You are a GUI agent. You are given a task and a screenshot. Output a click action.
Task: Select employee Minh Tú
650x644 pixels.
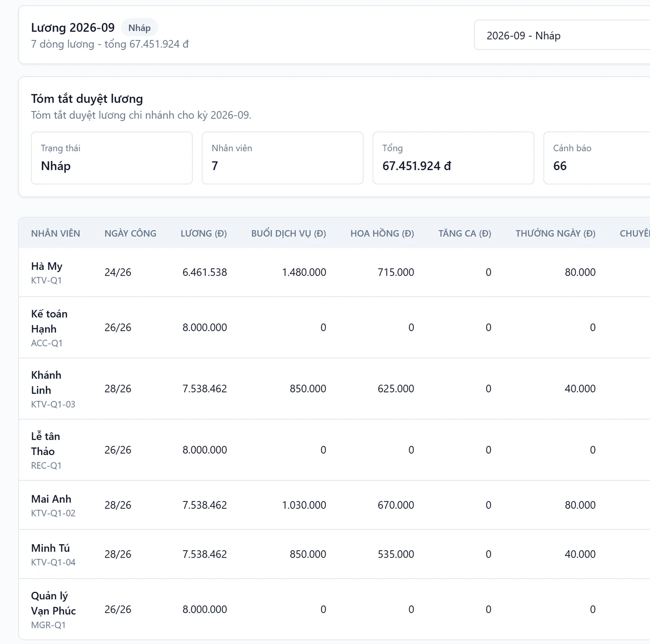tap(50, 548)
